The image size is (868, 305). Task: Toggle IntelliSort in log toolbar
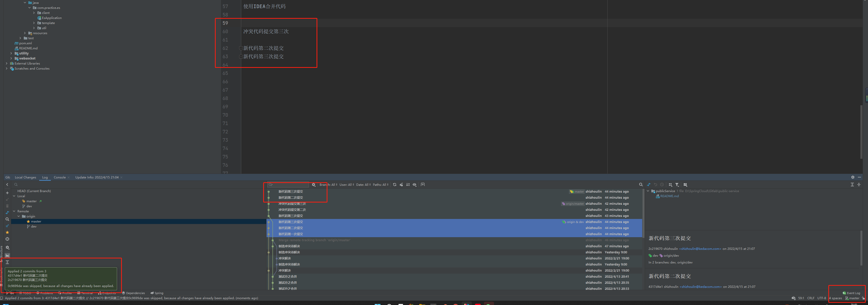(x=408, y=185)
